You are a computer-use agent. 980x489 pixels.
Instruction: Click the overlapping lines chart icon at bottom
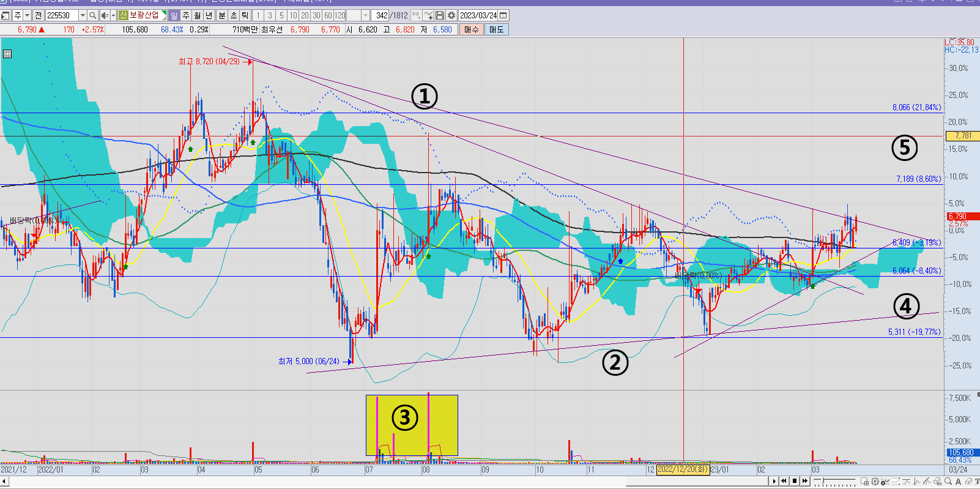point(927,481)
